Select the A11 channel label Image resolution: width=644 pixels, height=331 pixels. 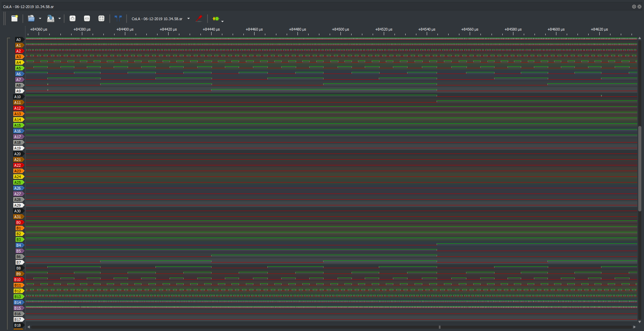click(18, 102)
